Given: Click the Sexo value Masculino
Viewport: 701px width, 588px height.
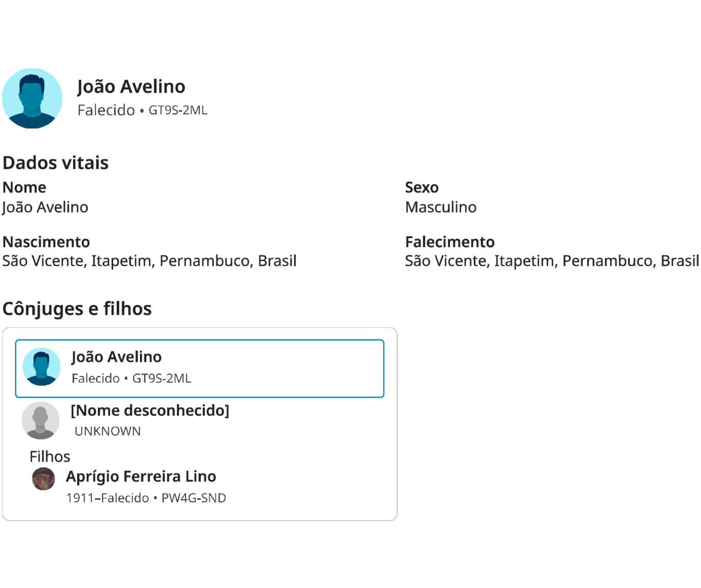Looking at the screenshot, I should pyautogui.click(x=441, y=207).
